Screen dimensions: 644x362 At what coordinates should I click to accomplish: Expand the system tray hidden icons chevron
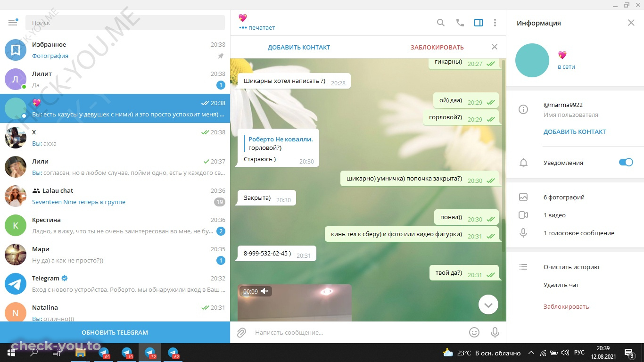[531, 353]
